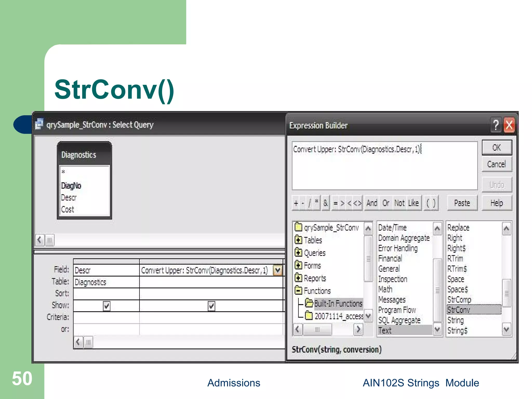The height and width of the screenshot is (399, 532).
Task: Select the StrConv function
Action: (x=474, y=310)
